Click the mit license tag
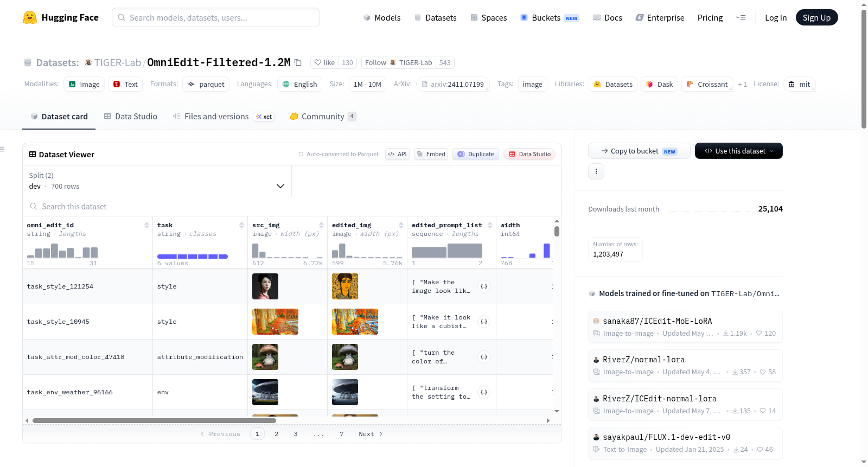The width and height of the screenshot is (868, 467). click(799, 84)
